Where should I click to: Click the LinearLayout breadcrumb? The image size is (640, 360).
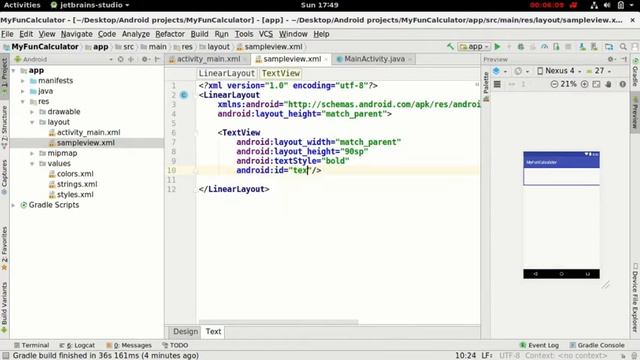[x=227, y=73]
